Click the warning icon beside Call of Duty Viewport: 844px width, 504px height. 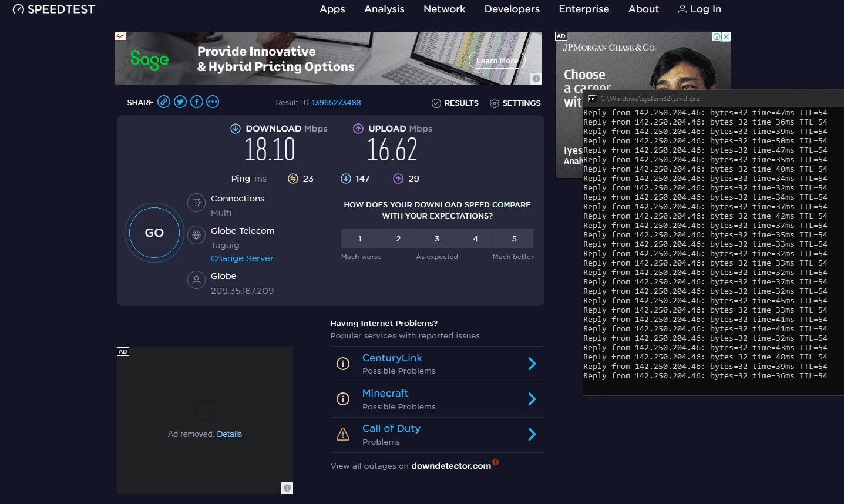(343, 434)
